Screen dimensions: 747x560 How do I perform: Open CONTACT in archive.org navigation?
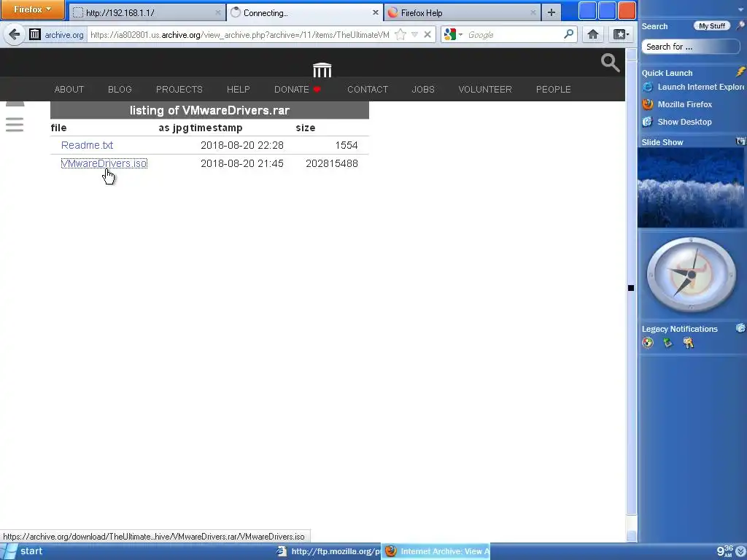click(368, 90)
